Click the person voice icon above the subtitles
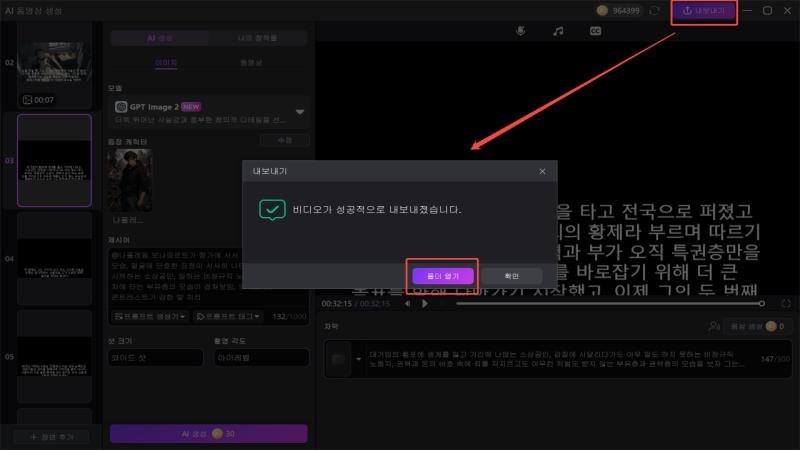800x450 pixels. click(714, 326)
